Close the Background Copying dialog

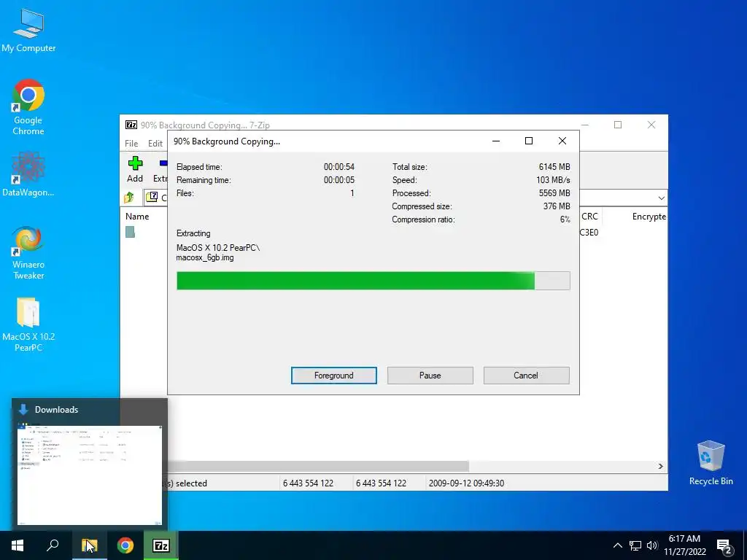tap(562, 141)
